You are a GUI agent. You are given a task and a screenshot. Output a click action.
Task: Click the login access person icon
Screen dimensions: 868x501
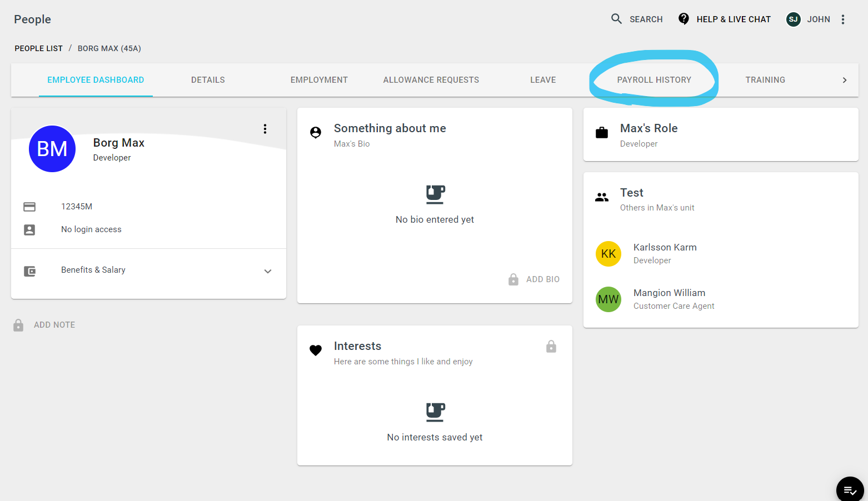[x=29, y=229]
